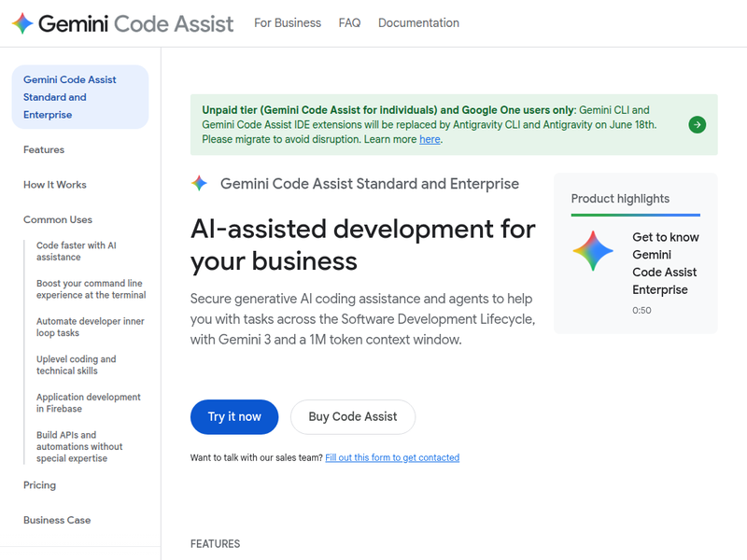Click the Gemini Code Assist header title
747x560 pixels.
point(135,23)
